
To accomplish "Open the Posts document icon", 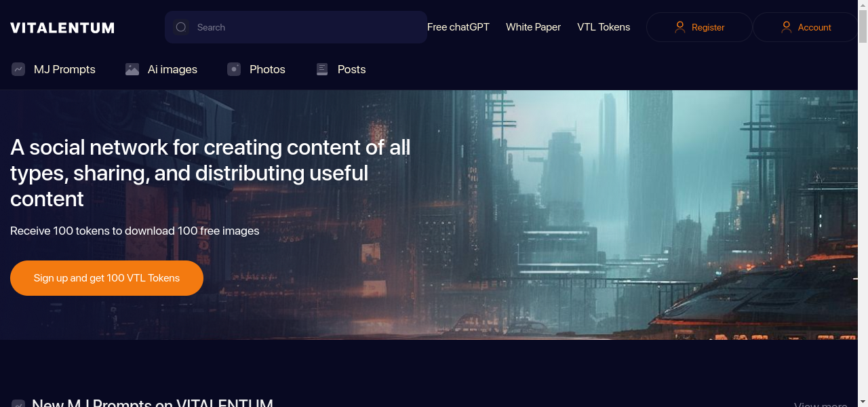I will (322, 69).
